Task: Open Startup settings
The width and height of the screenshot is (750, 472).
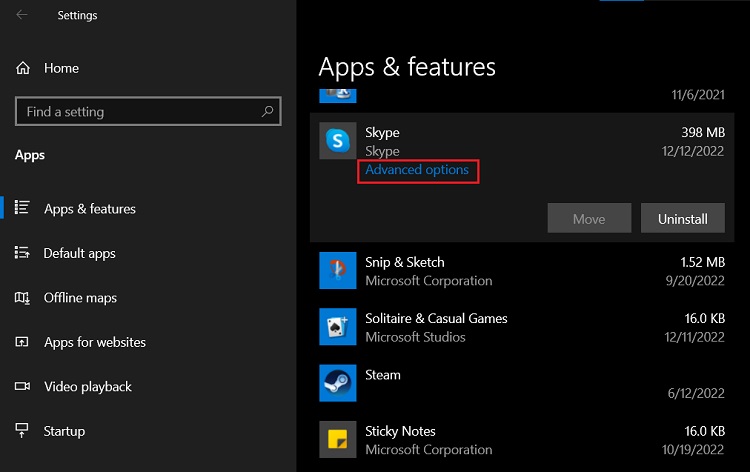Action: click(x=64, y=431)
